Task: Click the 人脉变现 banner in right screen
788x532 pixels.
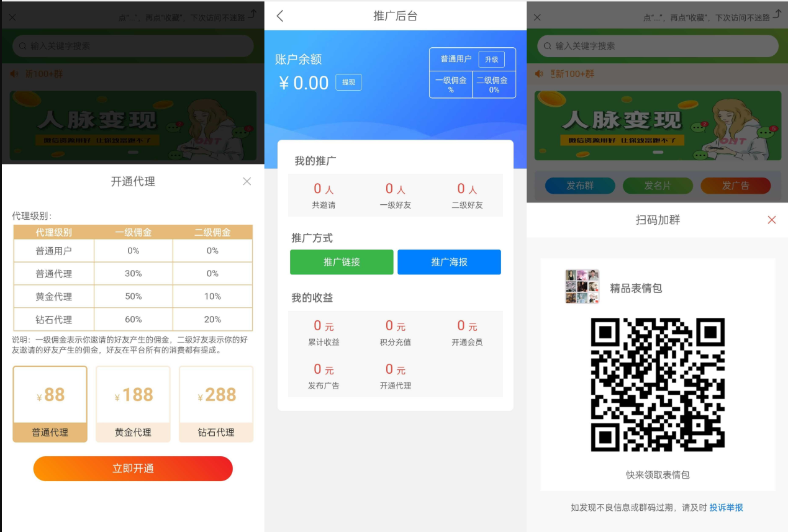Action: 658,126
